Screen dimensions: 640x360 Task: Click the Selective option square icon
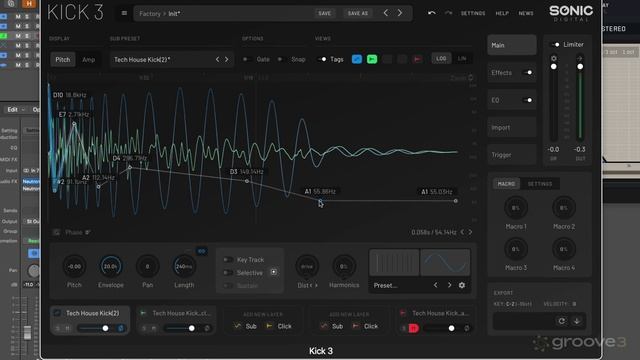point(274,272)
